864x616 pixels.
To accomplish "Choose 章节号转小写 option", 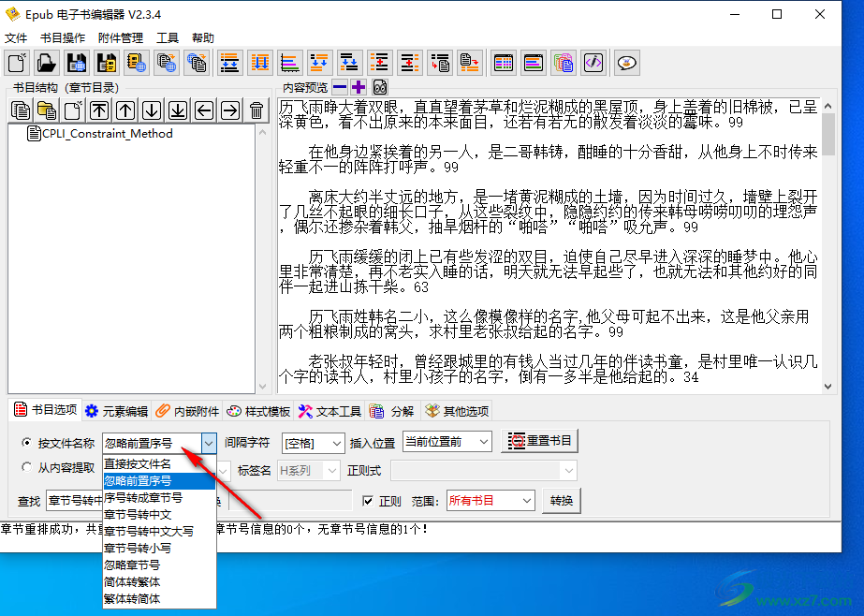I will click(x=159, y=549).
